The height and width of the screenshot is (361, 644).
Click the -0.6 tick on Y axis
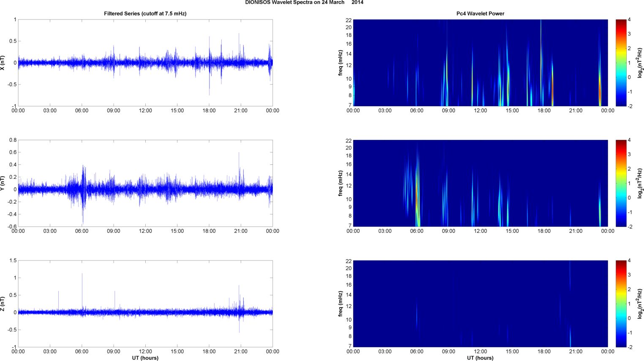[x=12, y=227]
